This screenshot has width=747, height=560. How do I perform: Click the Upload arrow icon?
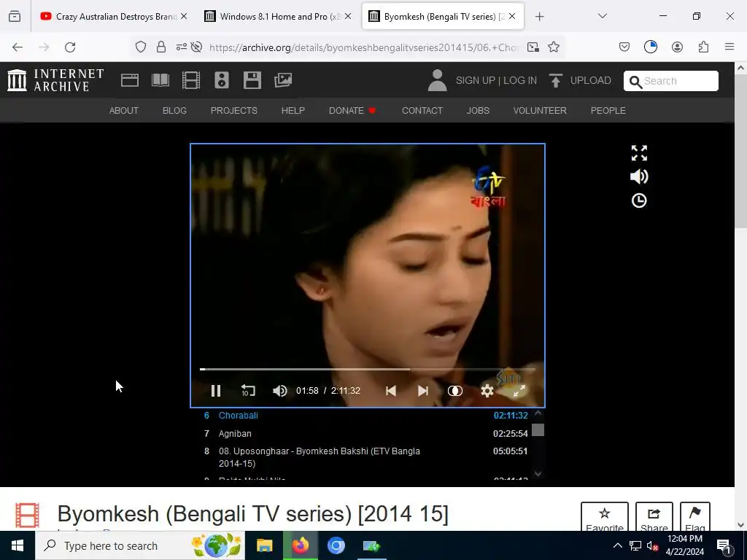555,80
